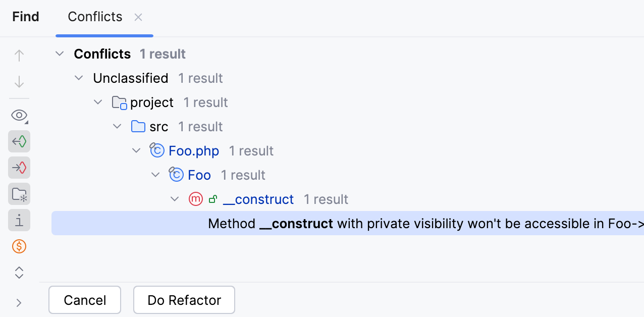Collapse the Unclassified node
Viewport: 644px width, 317px height.
pos(78,78)
